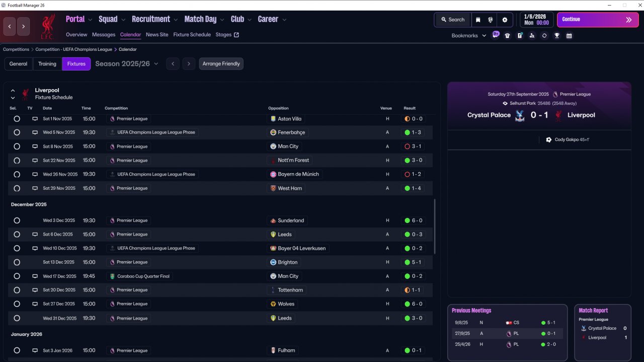Open the Fenerbahçe opposition chip

pyautogui.click(x=288, y=132)
